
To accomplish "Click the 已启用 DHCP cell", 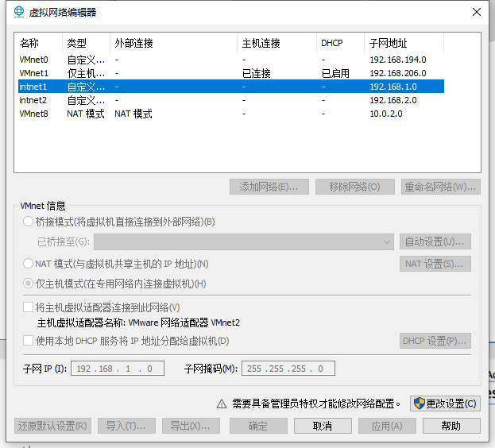I will pos(335,73).
